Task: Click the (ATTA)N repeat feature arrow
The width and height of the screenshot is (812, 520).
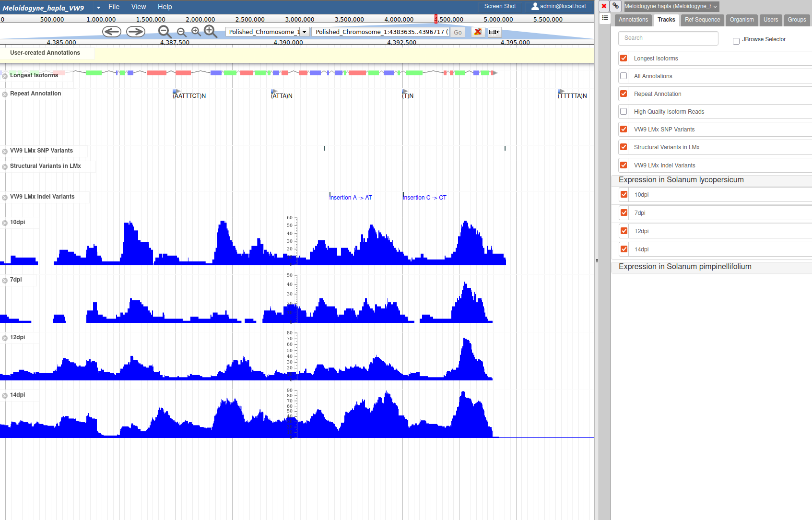Action: pos(274,91)
